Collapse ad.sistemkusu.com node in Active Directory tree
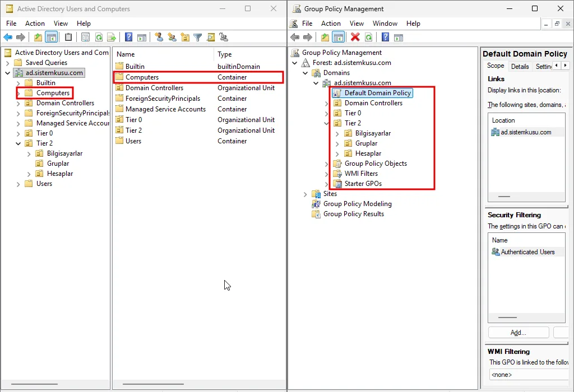This screenshot has height=392, width=574. coord(7,73)
